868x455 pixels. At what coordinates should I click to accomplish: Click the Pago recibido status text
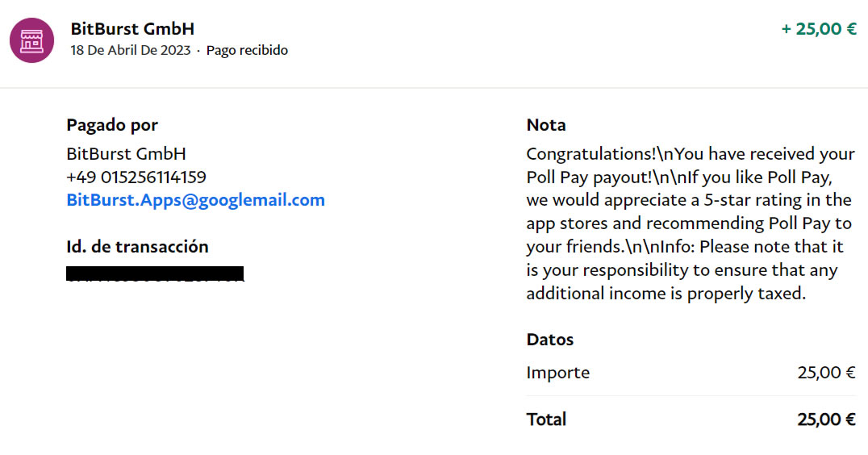tap(247, 51)
